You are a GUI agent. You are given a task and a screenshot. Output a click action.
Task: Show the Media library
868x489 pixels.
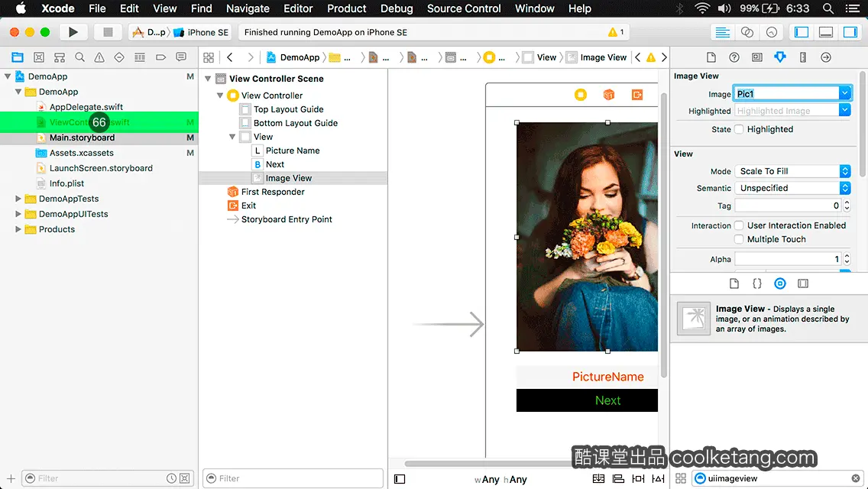pyautogui.click(x=803, y=283)
